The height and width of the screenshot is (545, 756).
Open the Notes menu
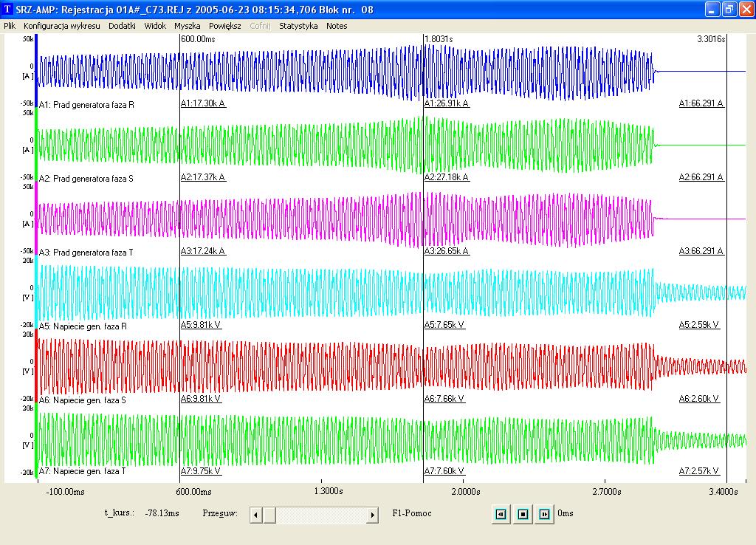[337, 26]
